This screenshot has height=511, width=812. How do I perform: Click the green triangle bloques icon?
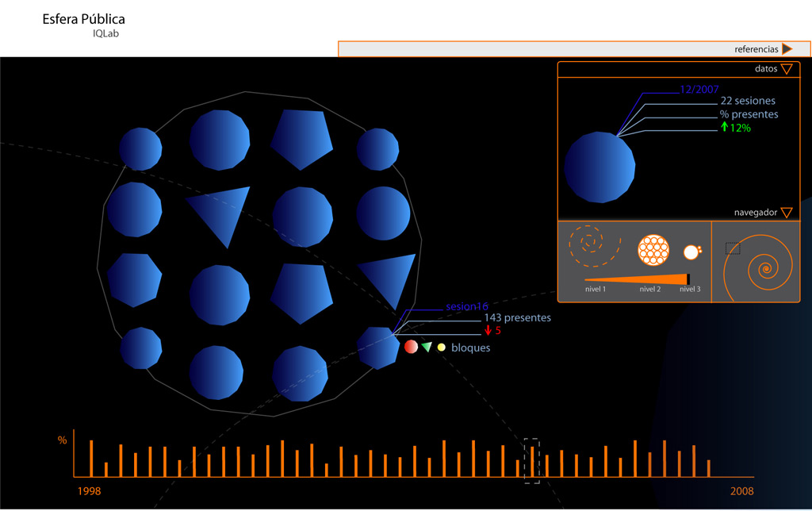pyautogui.click(x=427, y=347)
